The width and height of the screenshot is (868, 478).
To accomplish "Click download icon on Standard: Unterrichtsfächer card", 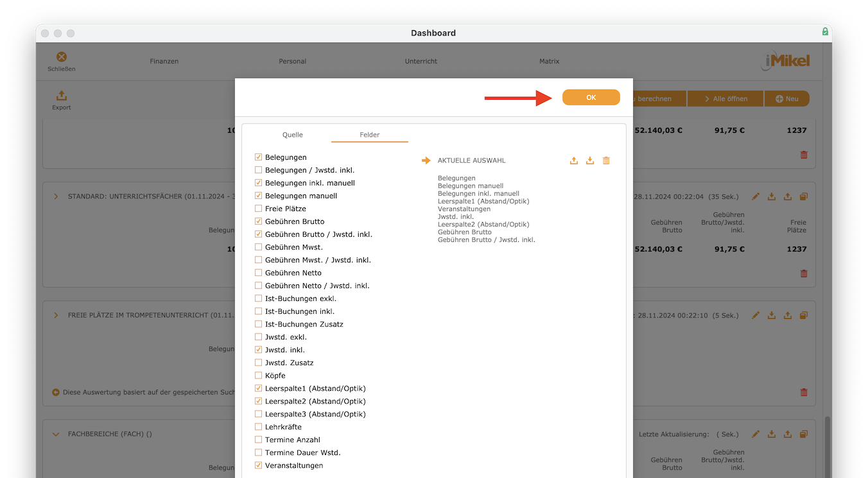I will pos(772,196).
